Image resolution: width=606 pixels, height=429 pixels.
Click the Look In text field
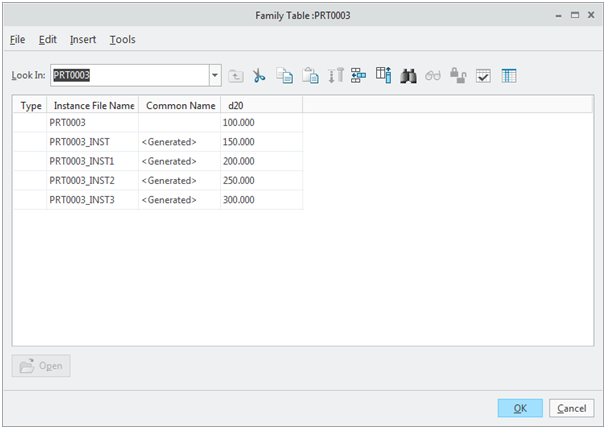click(x=128, y=75)
